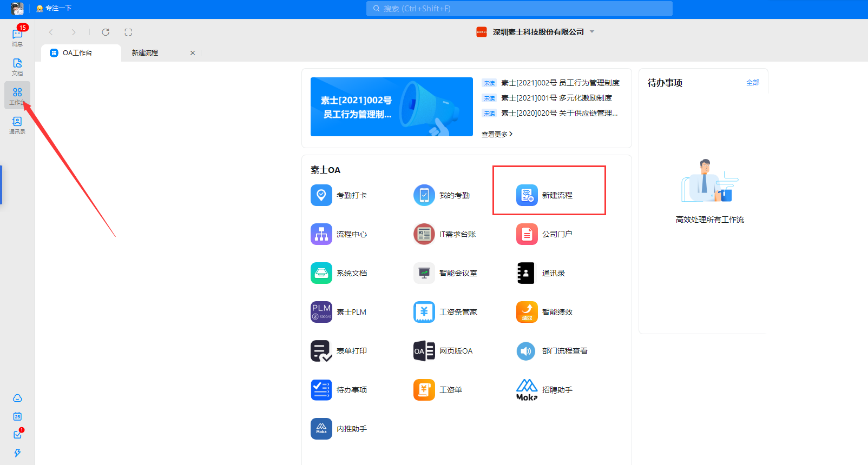Switch to the OA工作台 tab
Viewport: 868px width, 465px height.
tap(81, 53)
